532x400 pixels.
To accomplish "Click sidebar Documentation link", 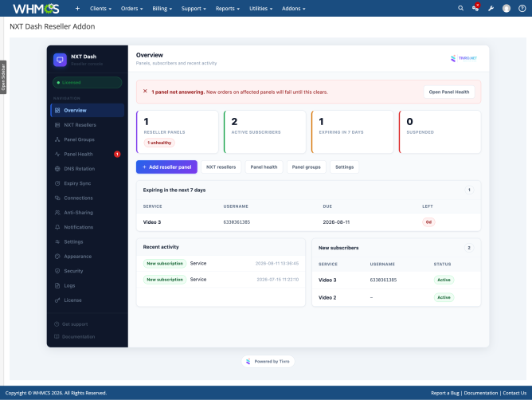I will click(x=74, y=337).
